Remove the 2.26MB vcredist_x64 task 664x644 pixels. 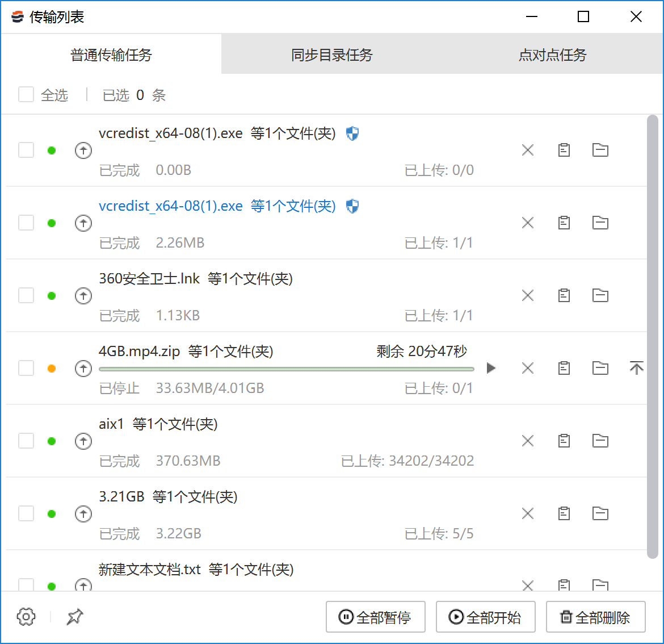click(x=528, y=223)
